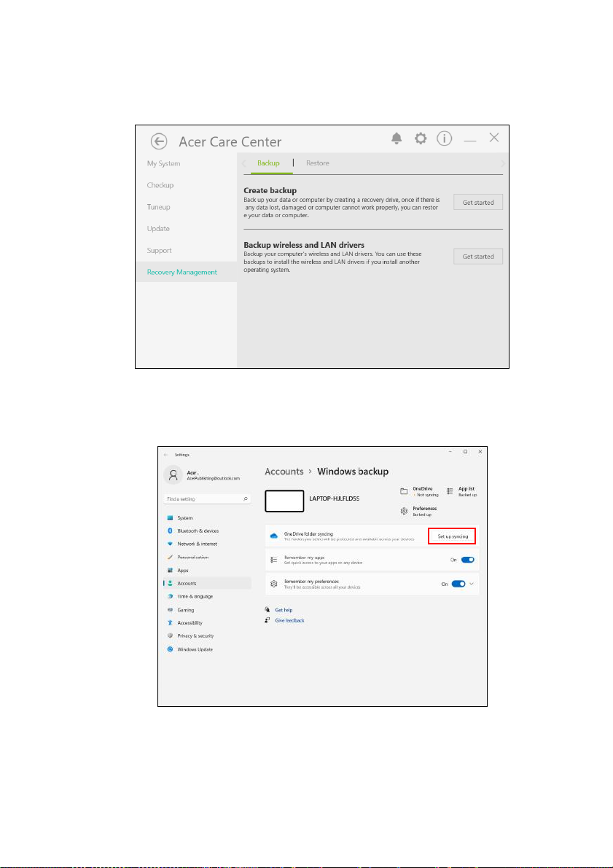Maximize the Settings window
Image resolution: width=613 pixels, height=868 pixels.
coord(465,452)
